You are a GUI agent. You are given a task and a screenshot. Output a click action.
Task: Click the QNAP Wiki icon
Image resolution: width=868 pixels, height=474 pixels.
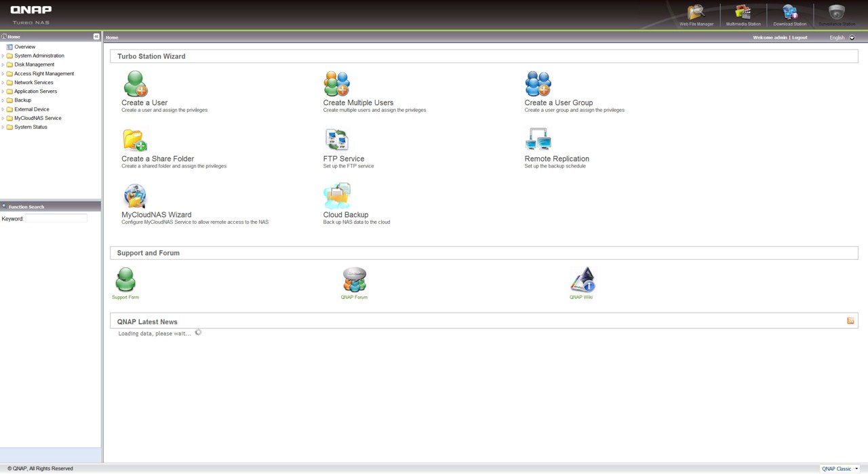(x=582, y=279)
